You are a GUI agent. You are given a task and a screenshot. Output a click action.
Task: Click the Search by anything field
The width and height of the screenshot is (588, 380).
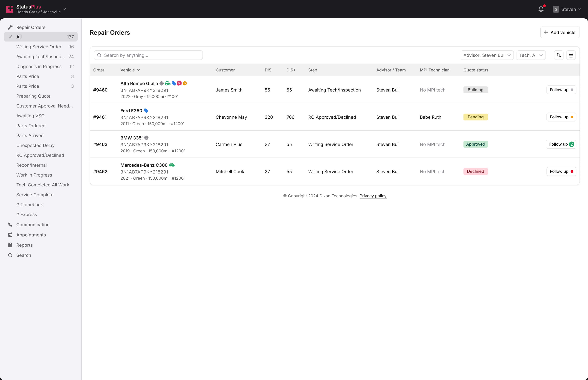148,55
